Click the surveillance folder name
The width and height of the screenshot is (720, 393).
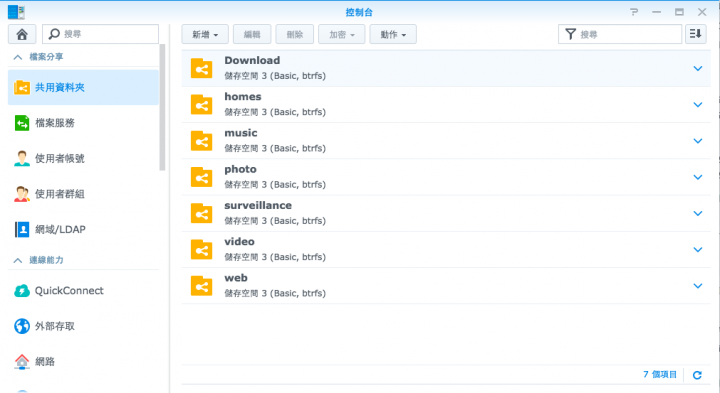[x=258, y=206]
